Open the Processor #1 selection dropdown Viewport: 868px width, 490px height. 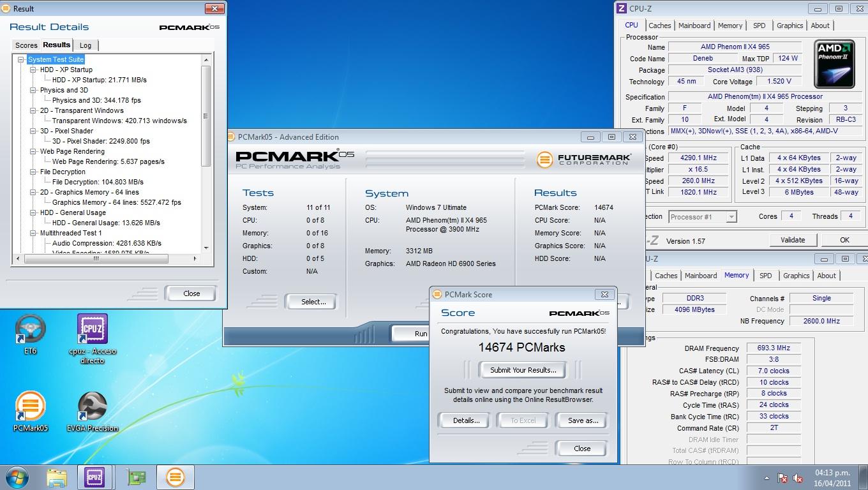click(703, 217)
